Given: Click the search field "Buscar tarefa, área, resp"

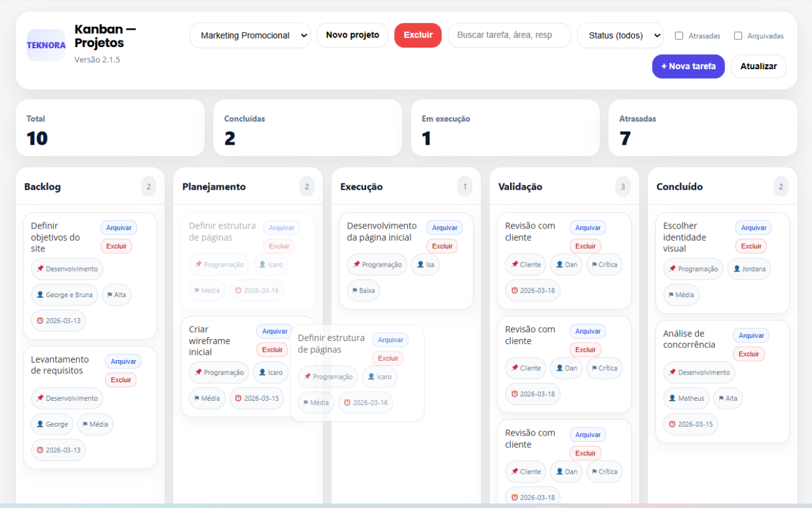Looking at the screenshot, I should pyautogui.click(x=509, y=35).
